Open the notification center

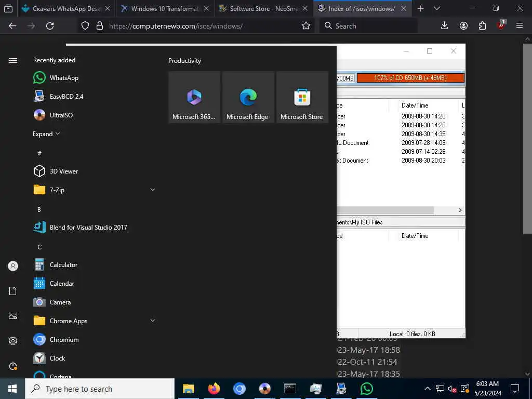515,389
